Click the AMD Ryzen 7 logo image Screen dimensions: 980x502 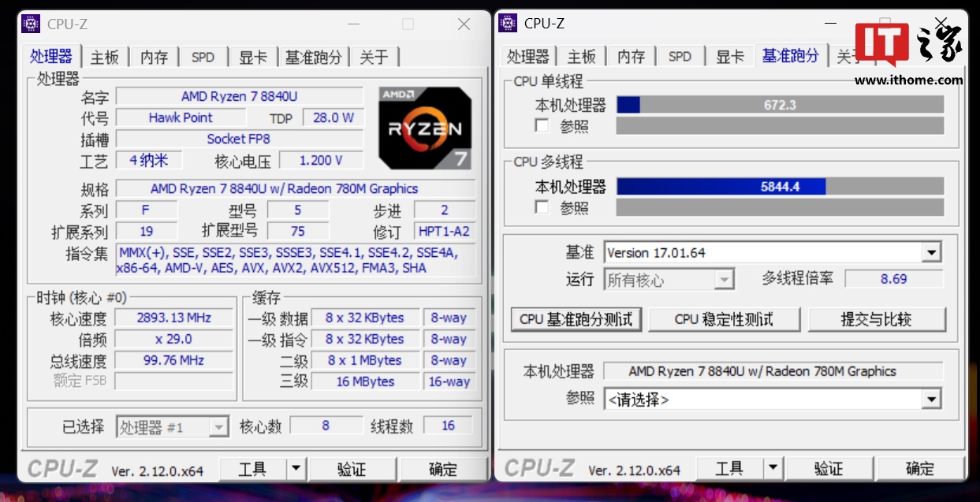pos(425,128)
